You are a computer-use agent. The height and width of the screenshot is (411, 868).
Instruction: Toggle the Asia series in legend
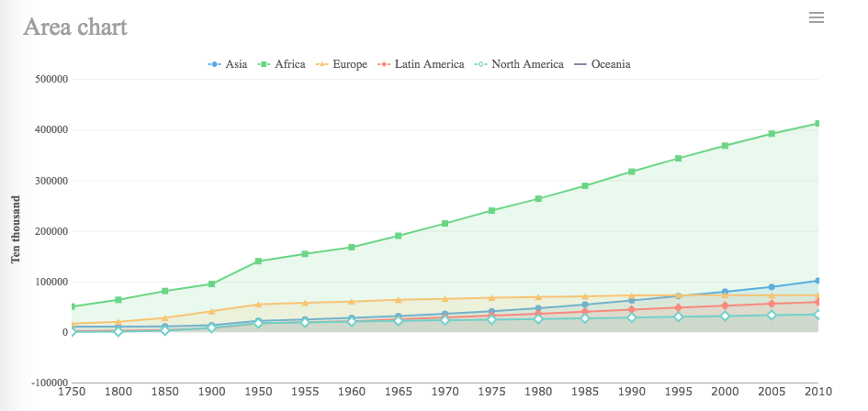point(236,64)
